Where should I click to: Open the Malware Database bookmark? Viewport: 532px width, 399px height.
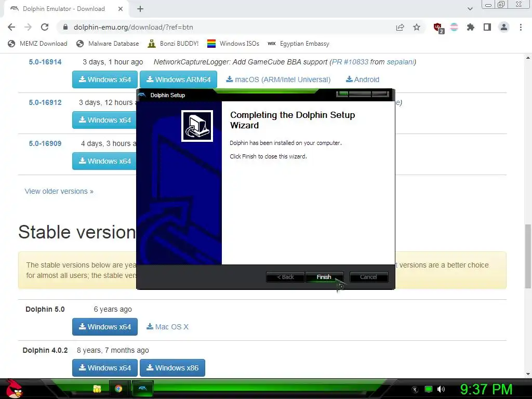(108, 44)
